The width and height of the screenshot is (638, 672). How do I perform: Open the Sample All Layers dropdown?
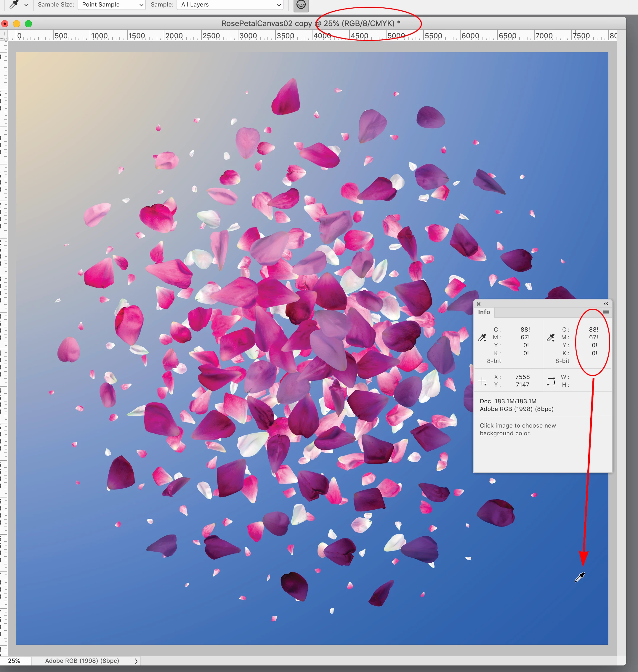pyautogui.click(x=230, y=4)
